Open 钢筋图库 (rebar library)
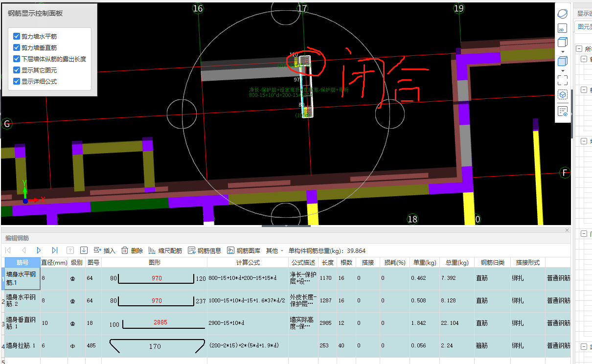 [244, 250]
